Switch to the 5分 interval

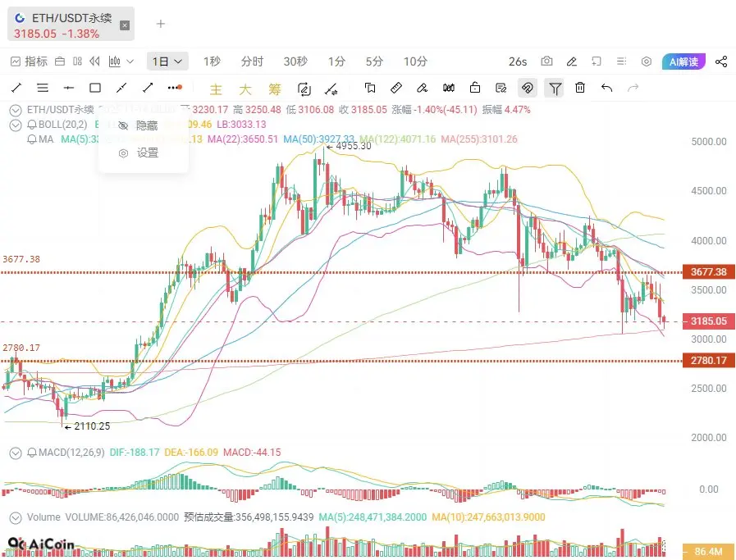tap(374, 61)
